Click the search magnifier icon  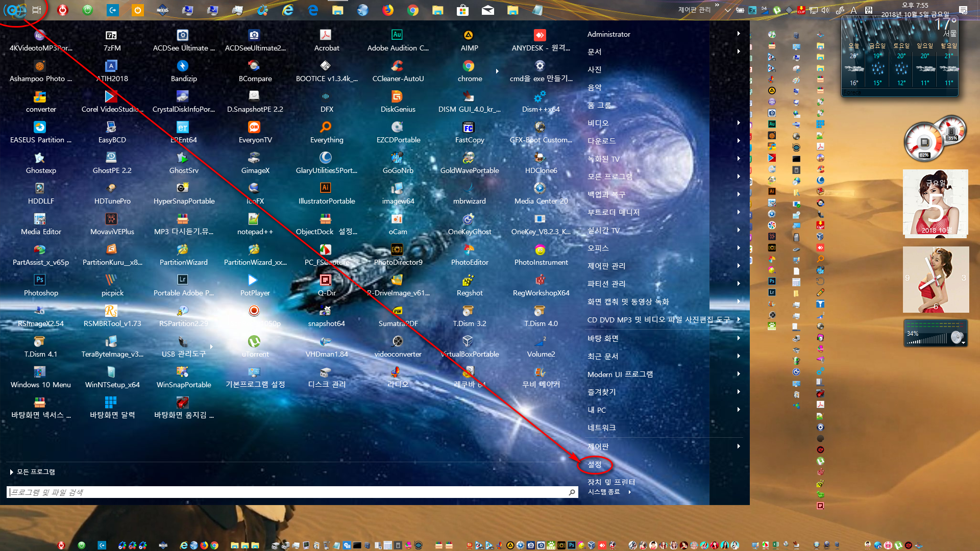tap(572, 492)
